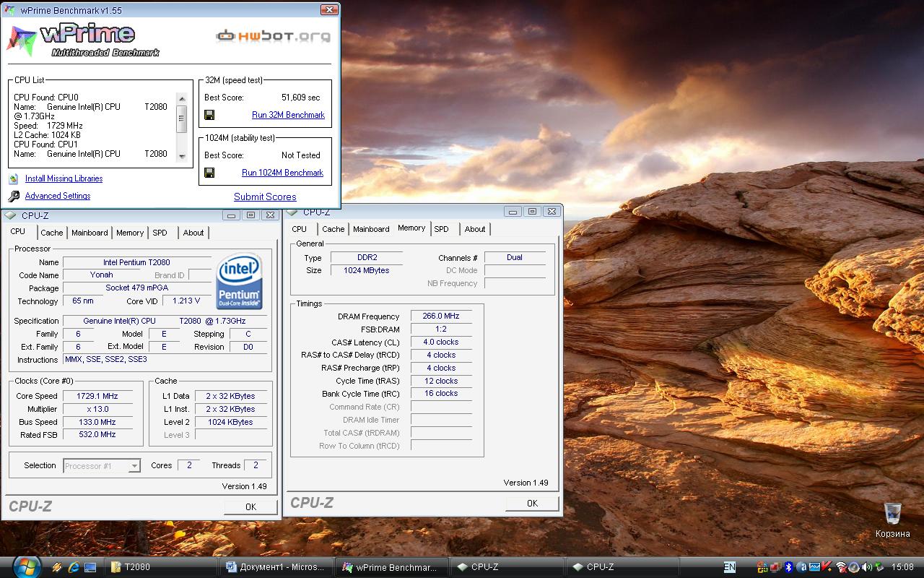Image resolution: width=924 pixels, height=578 pixels.
Task: Click OK in left CPU-Z window
Action: pyautogui.click(x=250, y=506)
